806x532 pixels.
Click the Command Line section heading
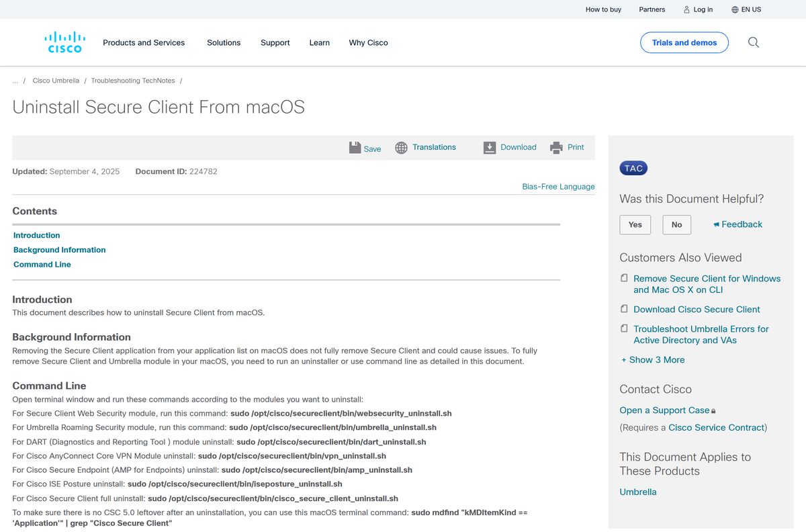click(x=49, y=386)
